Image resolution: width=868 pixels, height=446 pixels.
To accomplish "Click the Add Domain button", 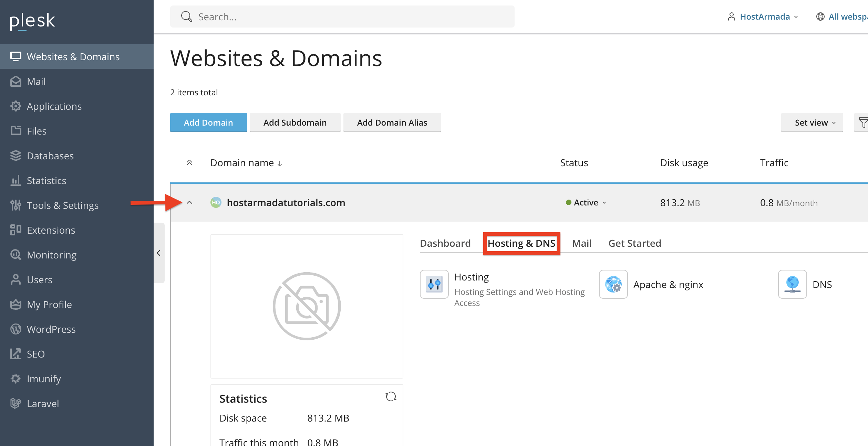I will 208,123.
